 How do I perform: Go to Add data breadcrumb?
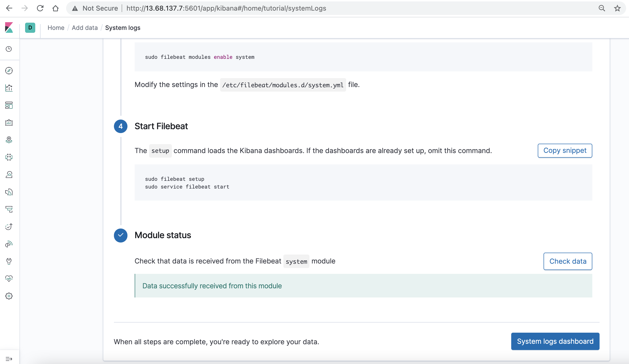tap(85, 28)
